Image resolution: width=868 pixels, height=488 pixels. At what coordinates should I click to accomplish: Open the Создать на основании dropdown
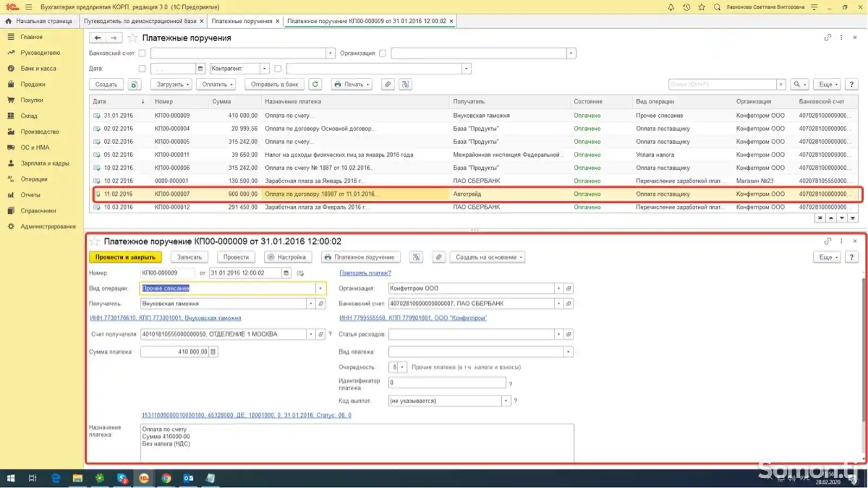(487, 257)
